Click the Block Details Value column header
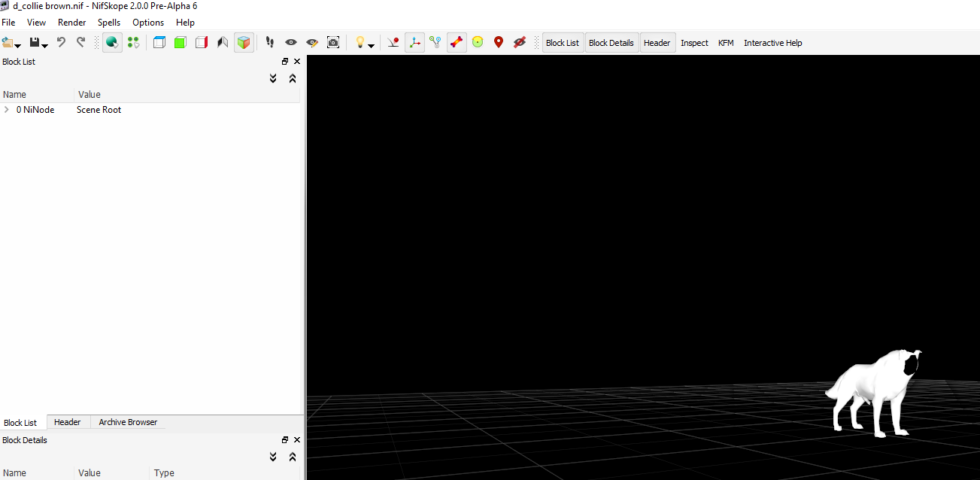This screenshot has width=980, height=480. pos(113,473)
